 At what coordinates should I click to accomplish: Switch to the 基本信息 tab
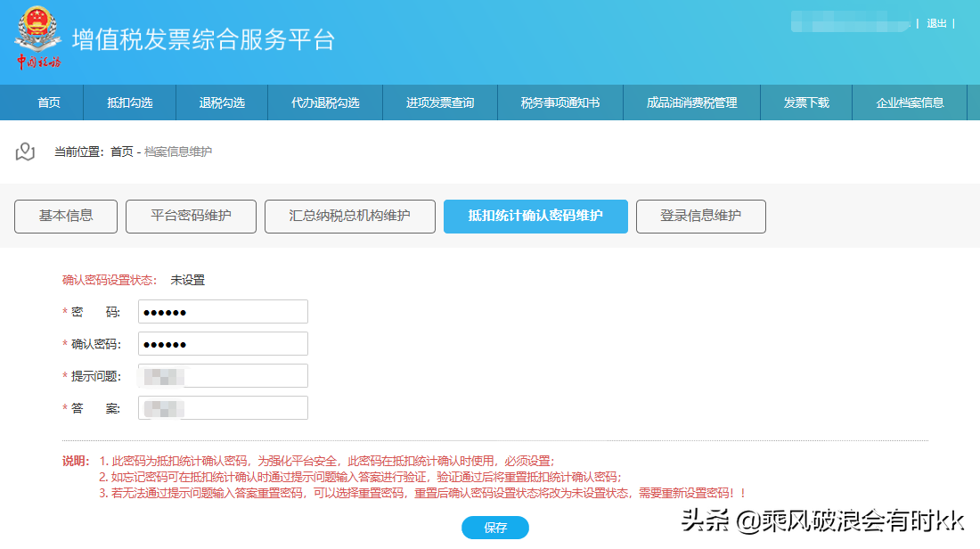(65, 216)
